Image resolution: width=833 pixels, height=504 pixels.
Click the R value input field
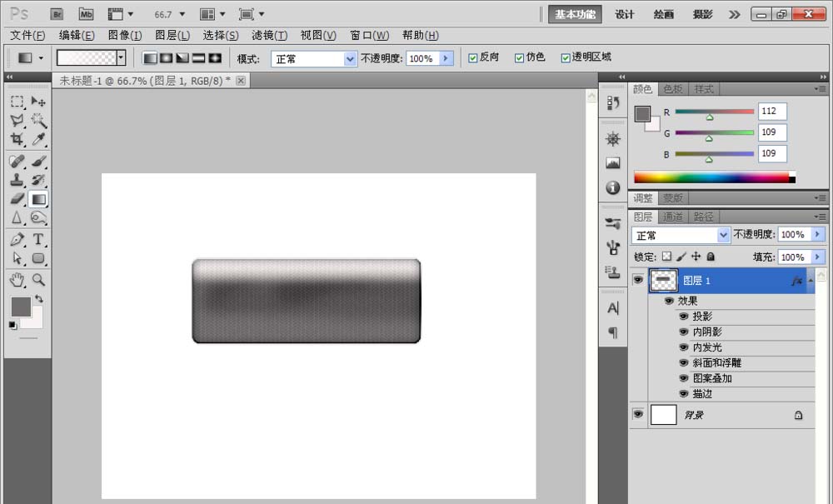pos(772,112)
